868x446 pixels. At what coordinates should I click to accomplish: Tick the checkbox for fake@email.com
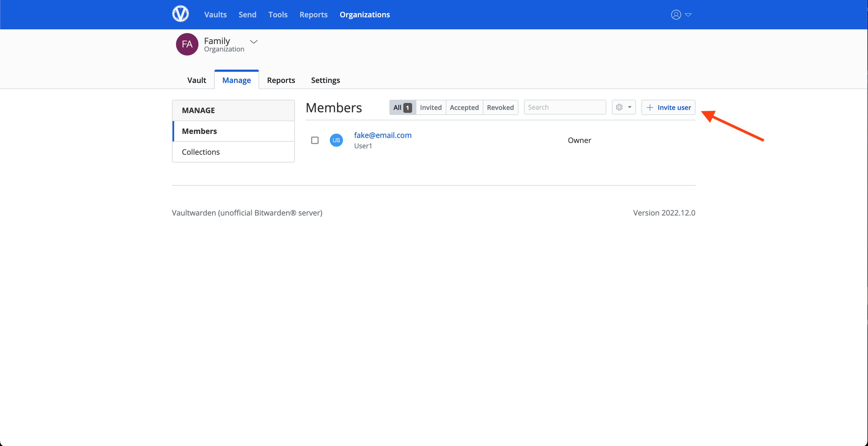pos(315,140)
